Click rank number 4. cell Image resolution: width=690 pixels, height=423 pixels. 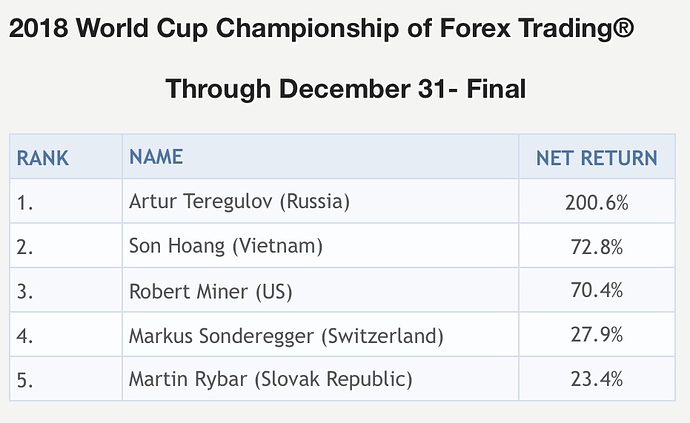(x=66, y=335)
